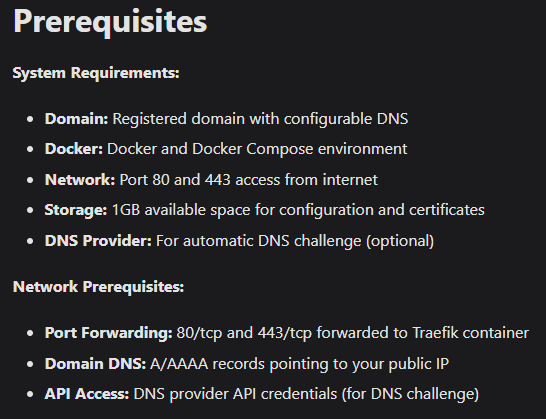This screenshot has width=546, height=419.
Task: Click the DNS Provider bold label
Action: tap(98, 241)
